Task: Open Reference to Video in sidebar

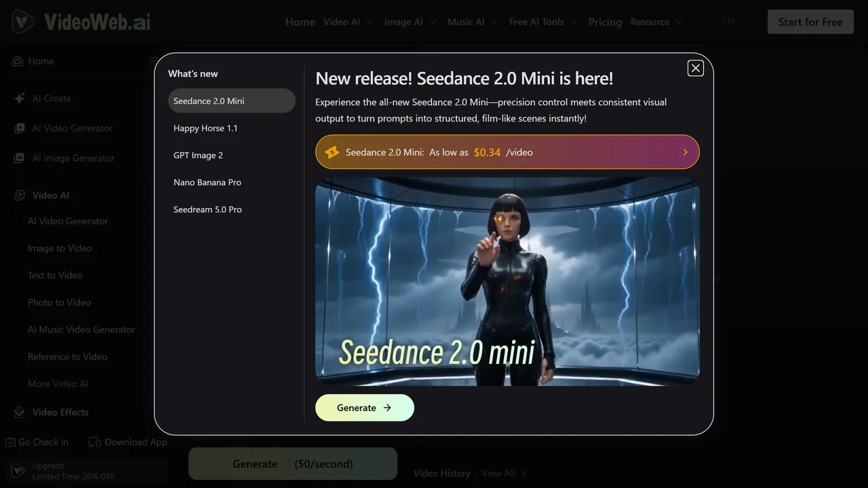Action: [67, 357]
